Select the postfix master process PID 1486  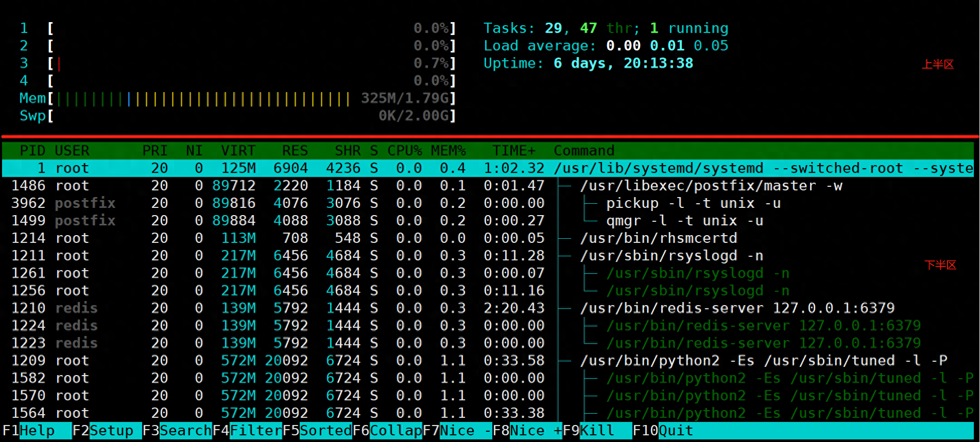coord(488,186)
